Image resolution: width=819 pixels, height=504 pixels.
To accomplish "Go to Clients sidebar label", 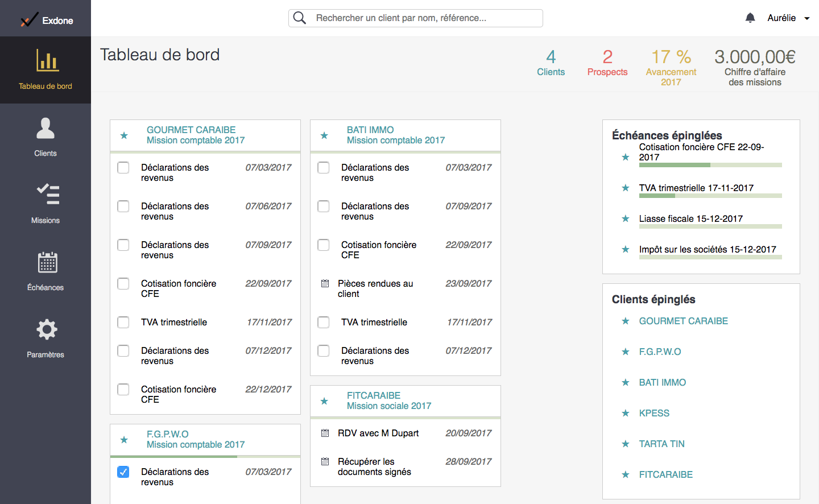I will pos(45,154).
